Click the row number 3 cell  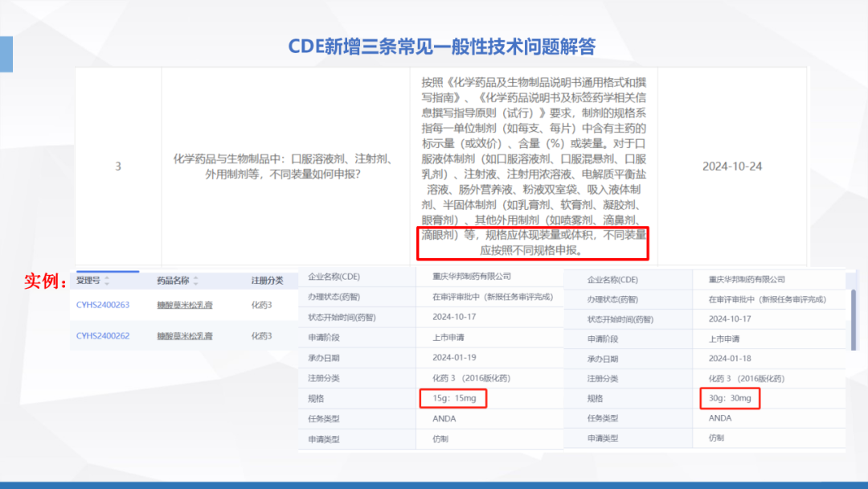(x=118, y=166)
